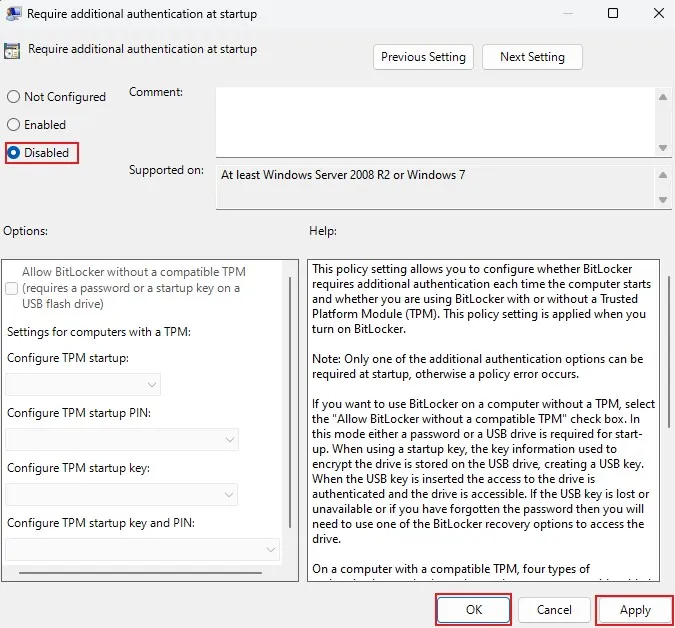The image size is (675, 628).
Task: Click the 'Settings for computers with a TPM:' label
Action: click(x=99, y=332)
